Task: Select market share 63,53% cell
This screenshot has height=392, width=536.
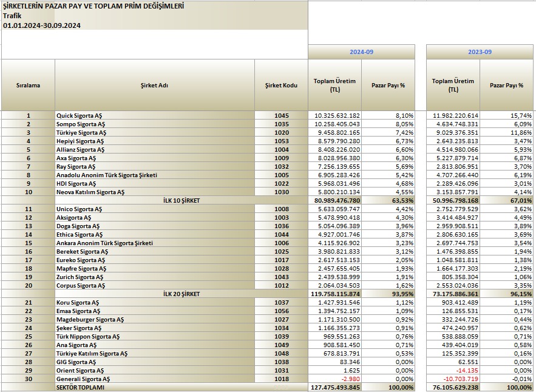Action: pos(388,201)
